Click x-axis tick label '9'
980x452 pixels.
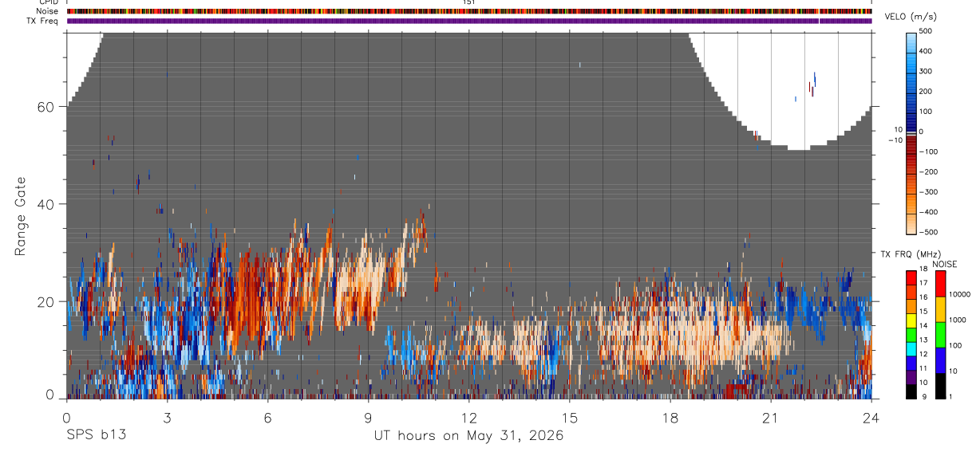tap(368, 417)
